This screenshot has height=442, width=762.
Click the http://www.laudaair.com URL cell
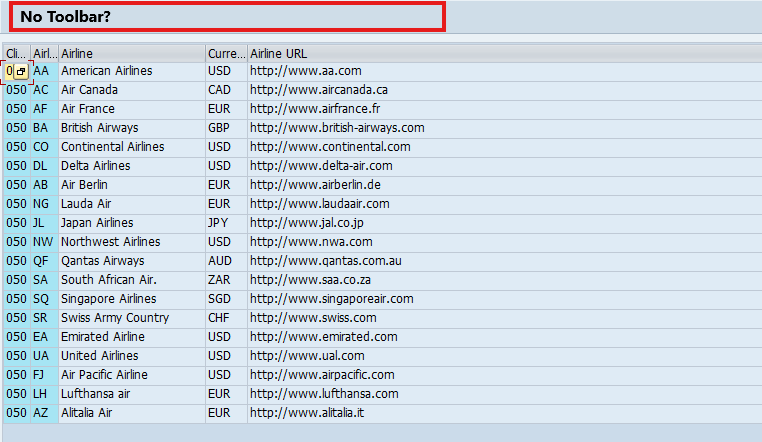pyautogui.click(x=504, y=204)
